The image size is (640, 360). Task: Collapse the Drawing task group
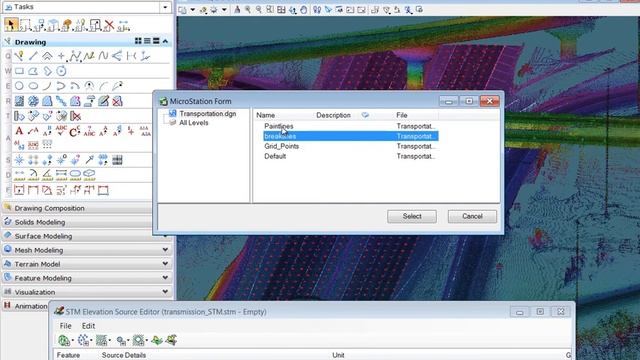[165, 41]
